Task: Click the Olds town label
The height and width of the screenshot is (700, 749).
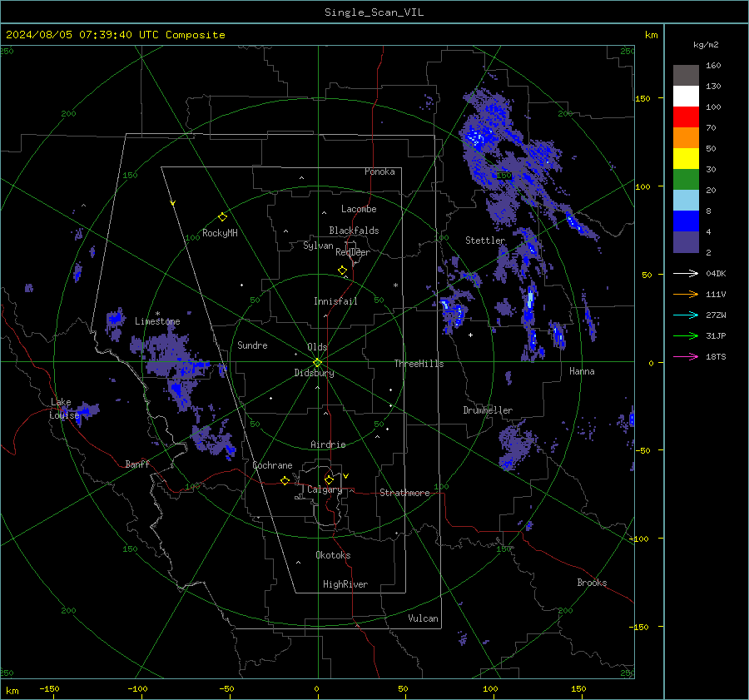Action: (317, 347)
